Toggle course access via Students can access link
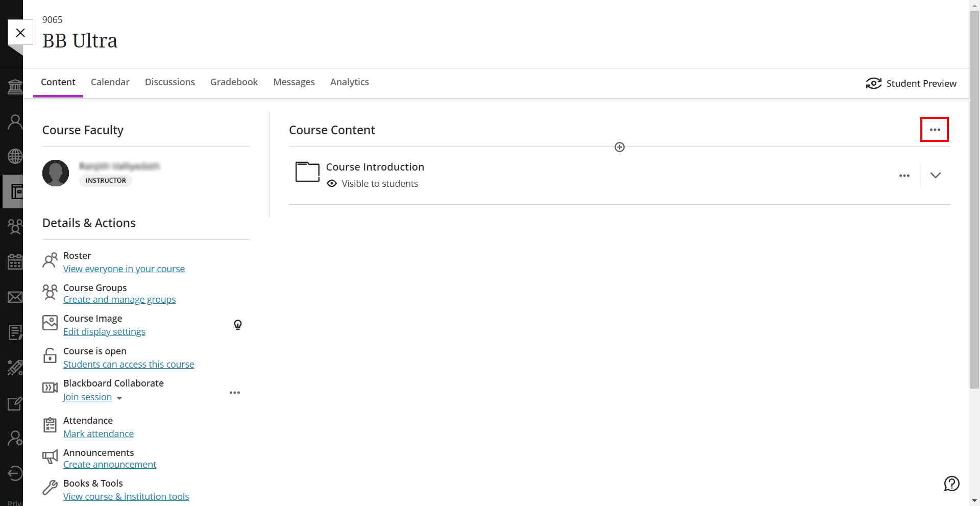 pyautogui.click(x=129, y=365)
